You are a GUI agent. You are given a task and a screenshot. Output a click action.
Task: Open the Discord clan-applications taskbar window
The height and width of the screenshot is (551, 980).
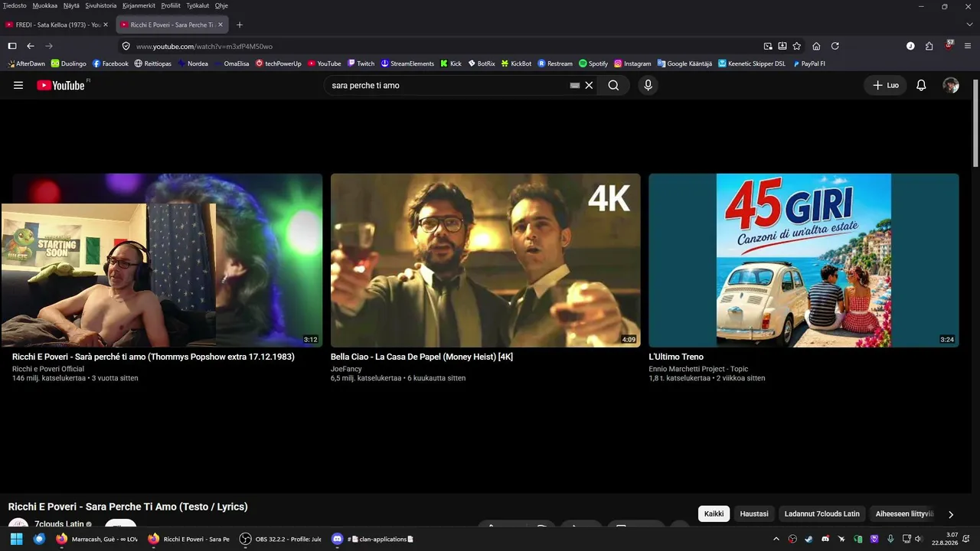(x=372, y=539)
